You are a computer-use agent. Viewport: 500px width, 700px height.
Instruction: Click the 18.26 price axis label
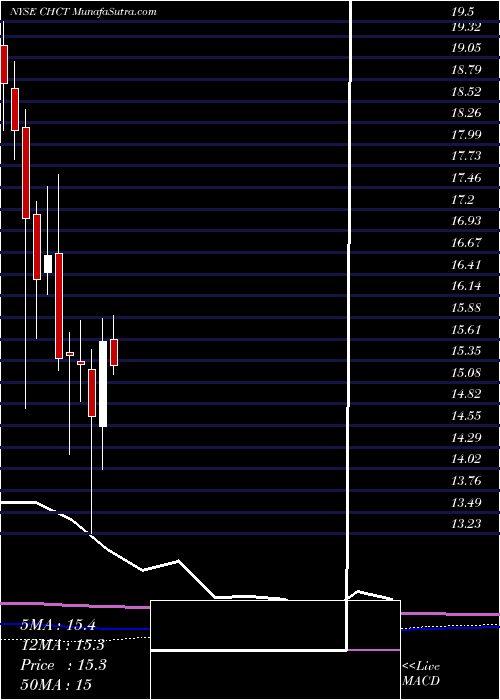pos(466,113)
